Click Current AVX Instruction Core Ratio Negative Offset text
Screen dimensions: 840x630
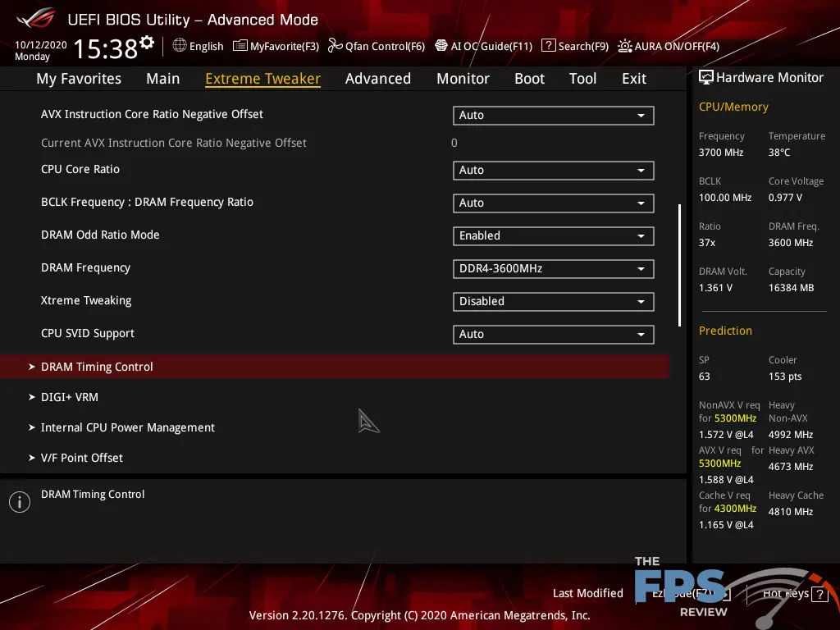(174, 143)
